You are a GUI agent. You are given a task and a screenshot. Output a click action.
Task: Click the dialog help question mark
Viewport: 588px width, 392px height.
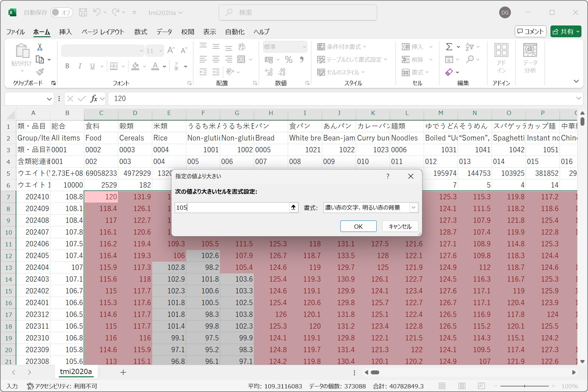click(x=388, y=176)
